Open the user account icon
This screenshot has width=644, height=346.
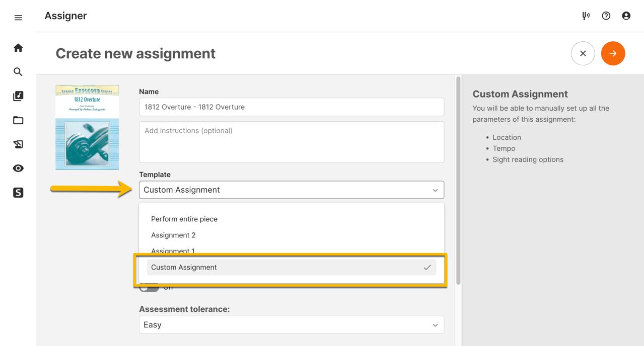tap(626, 16)
